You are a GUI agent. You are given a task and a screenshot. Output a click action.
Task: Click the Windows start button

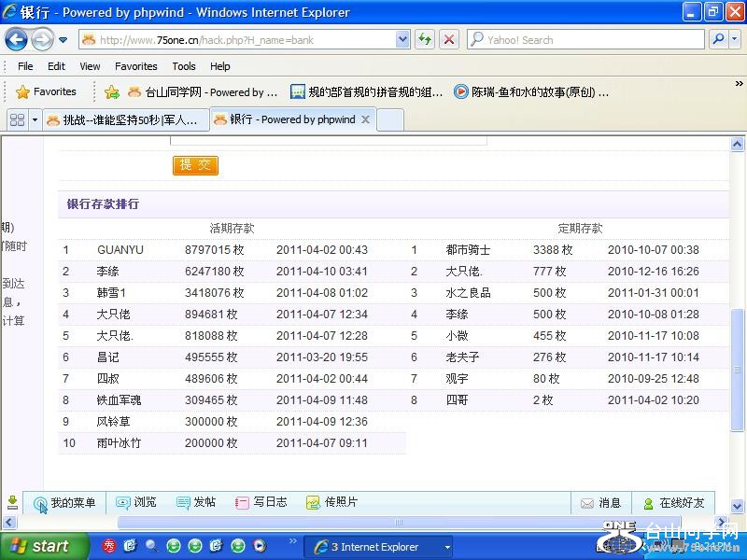click(43, 546)
